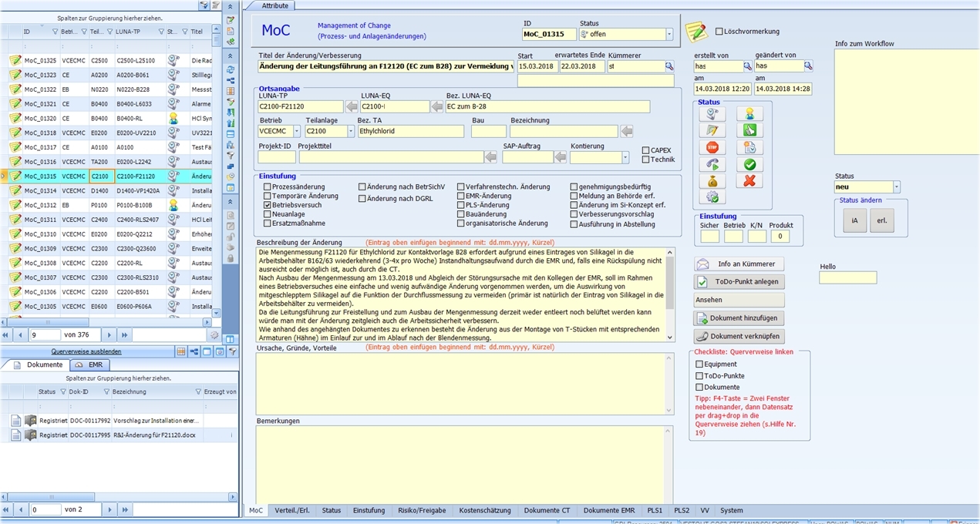Click the 'Dokument verknüpfen' button

click(x=739, y=336)
